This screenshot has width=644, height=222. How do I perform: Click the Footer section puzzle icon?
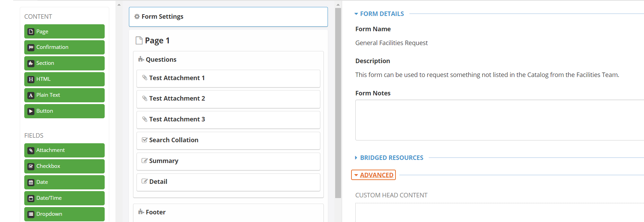[141, 212]
